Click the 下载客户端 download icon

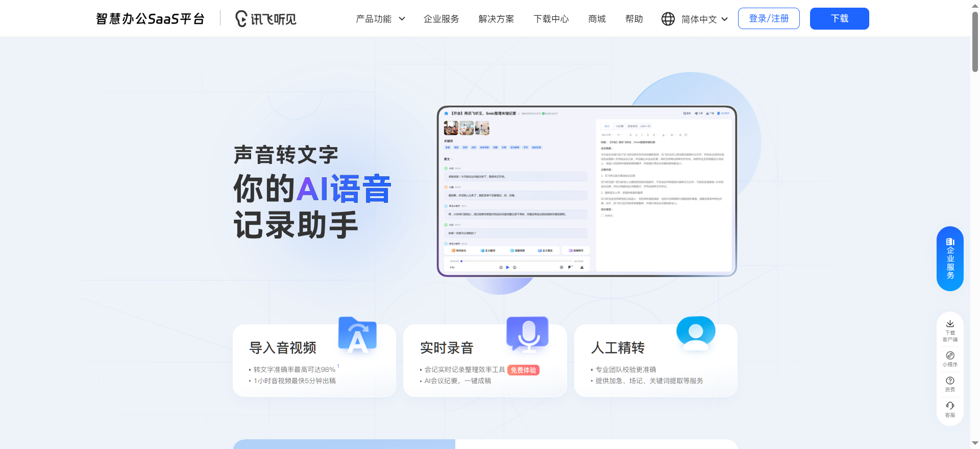tap(950, 324)
